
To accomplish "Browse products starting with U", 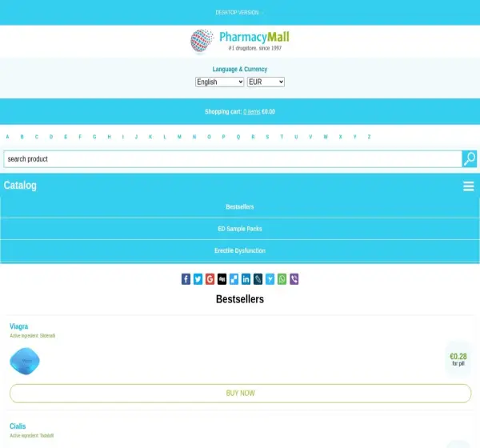I will (x=296, y=137).
